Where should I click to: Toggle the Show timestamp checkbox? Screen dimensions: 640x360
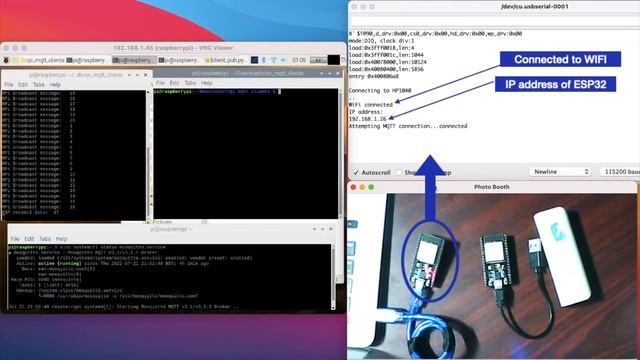pos(400,172)
